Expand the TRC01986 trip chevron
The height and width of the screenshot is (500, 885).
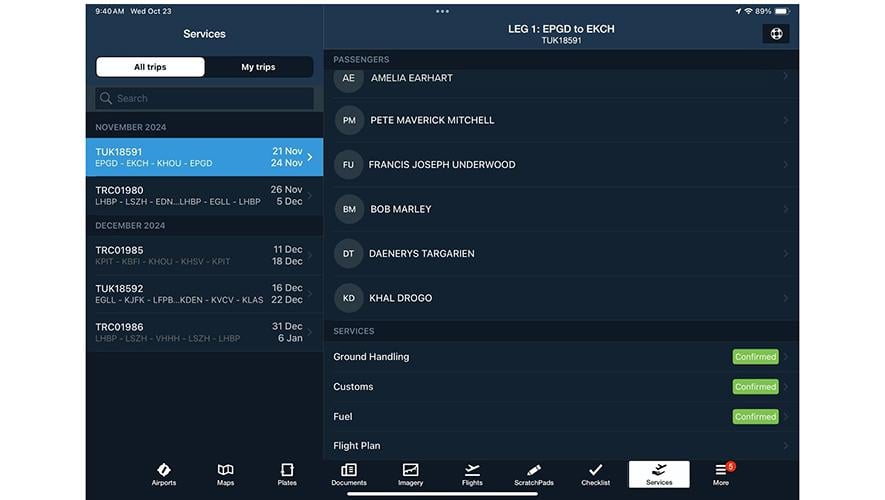(x=310, y=332)
